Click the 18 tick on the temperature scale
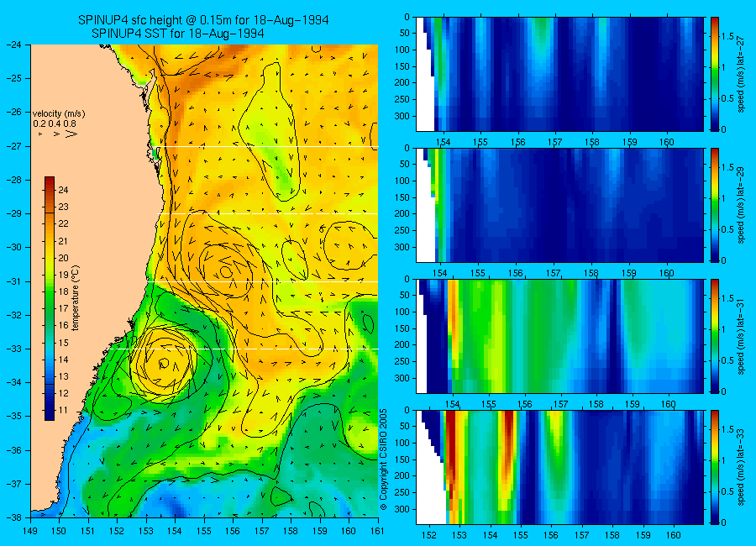The width and height of the screenshot is (756, 546). (x=63, y=291)
